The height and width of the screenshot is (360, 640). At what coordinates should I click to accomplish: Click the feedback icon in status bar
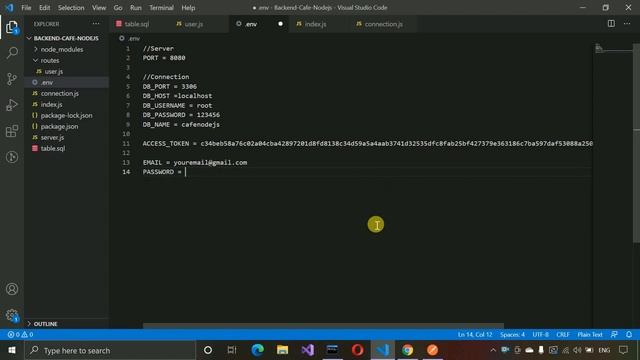614,334
